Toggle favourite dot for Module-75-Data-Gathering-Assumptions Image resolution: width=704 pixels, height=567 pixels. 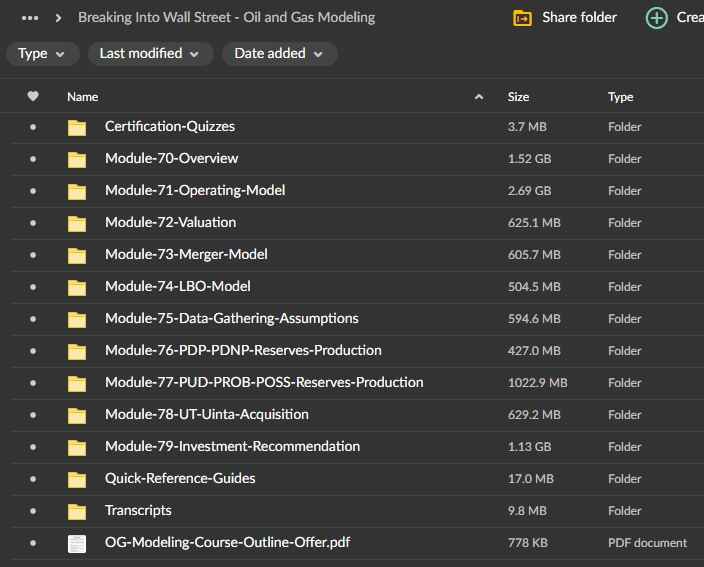pyautogui.click(x=33, y=319)
